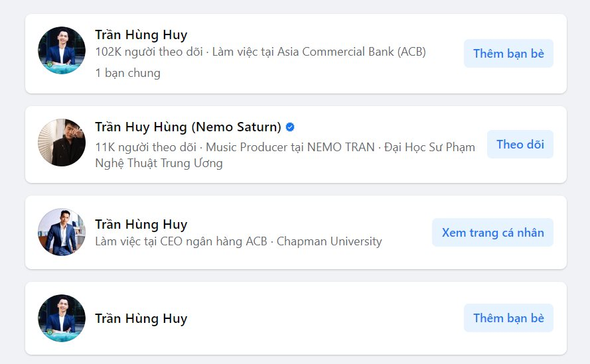
Task: Click avatar of Trần Hùng Huy with 102K followers
Action: (x=62, y=50)
